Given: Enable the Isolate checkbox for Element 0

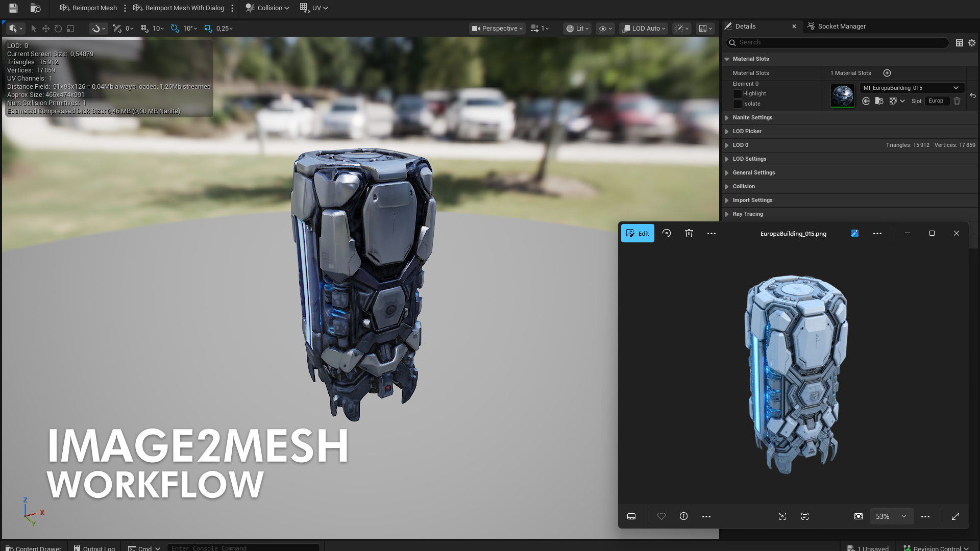Looking at the screenshot, I should [x=737, y=104].
